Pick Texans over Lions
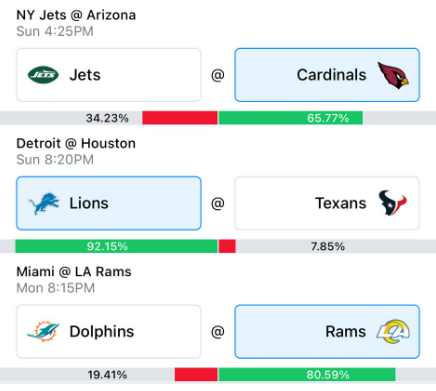This screenshot has width=436, height=391. tap(327, 203)
